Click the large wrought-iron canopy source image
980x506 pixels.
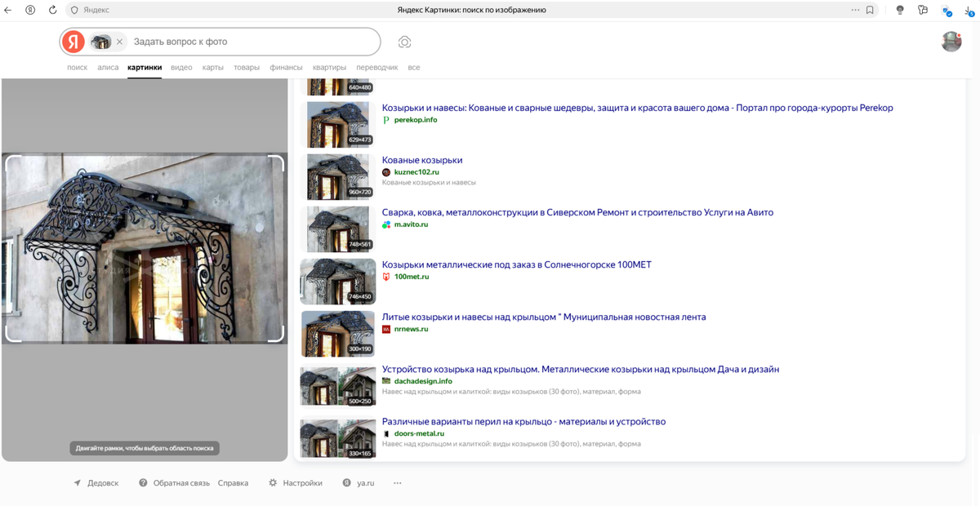point(145,248)
